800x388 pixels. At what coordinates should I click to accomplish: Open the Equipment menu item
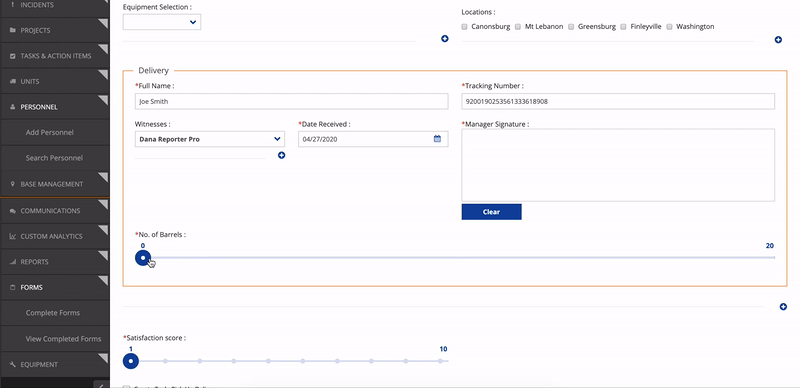point(55,365)
